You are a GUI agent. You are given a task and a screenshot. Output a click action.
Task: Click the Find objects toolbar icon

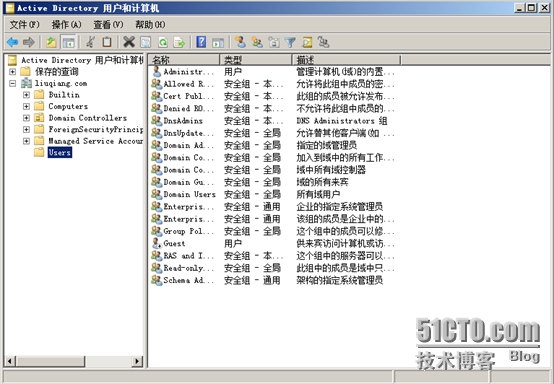pyautogui.click(x=307, y=42)
